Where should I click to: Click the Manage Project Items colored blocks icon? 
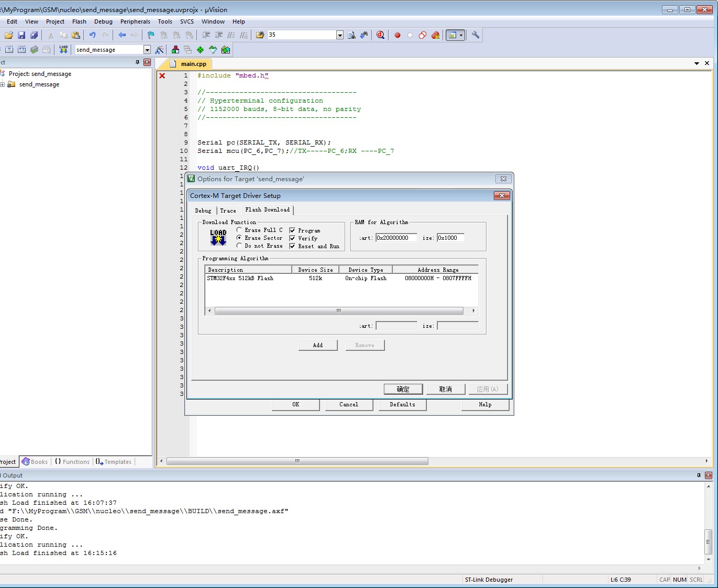pos(175,50)
